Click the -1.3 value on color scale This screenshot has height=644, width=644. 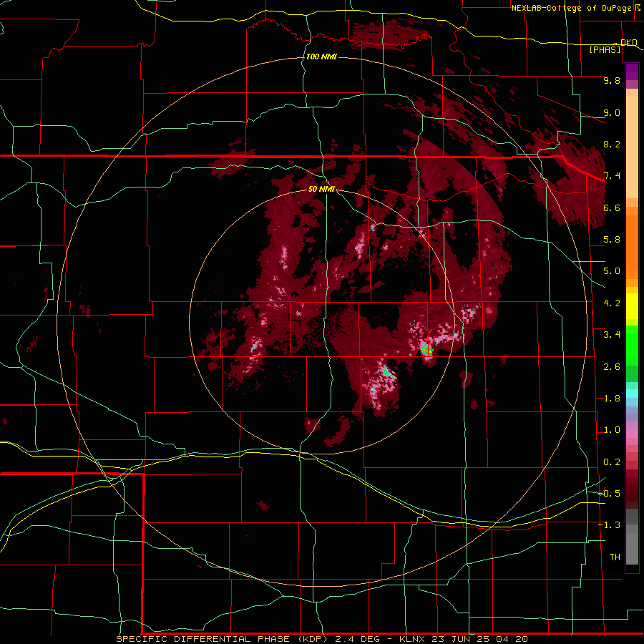[x=609, y=525]
